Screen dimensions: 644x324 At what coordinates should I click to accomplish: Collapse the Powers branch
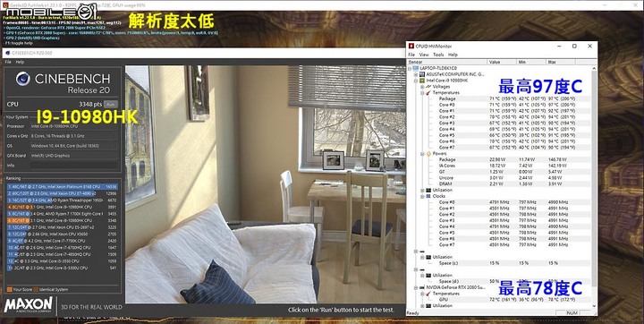(x=422, y=154)
